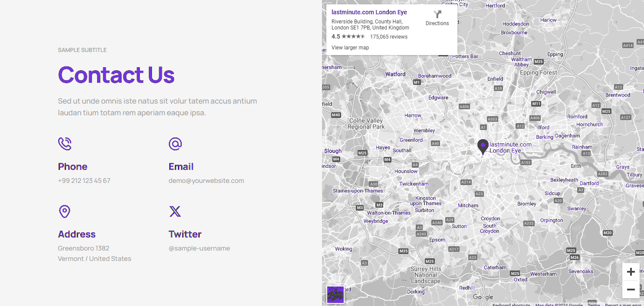This screenshot has height=306, width=644.
Task: Open the 175,065 reviews link
Action: [389, 37]
